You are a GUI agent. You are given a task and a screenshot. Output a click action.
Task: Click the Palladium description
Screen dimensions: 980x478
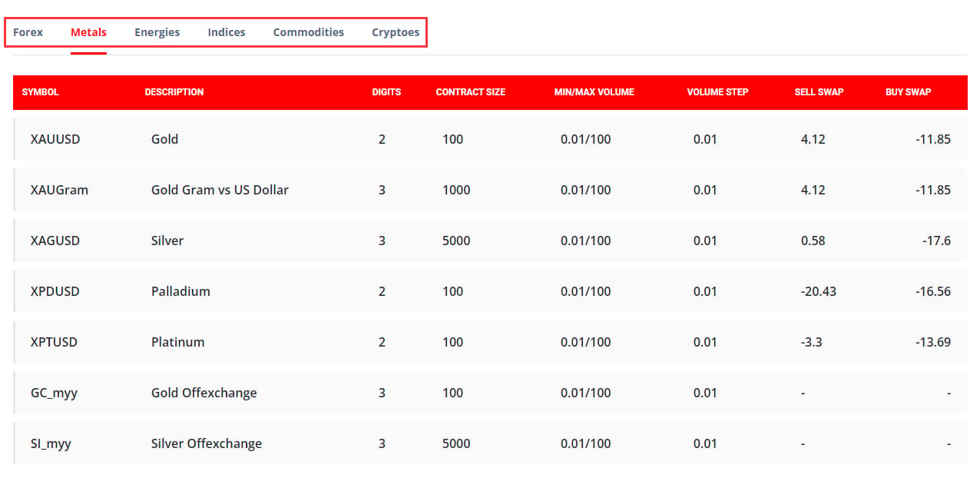(180, 291)
